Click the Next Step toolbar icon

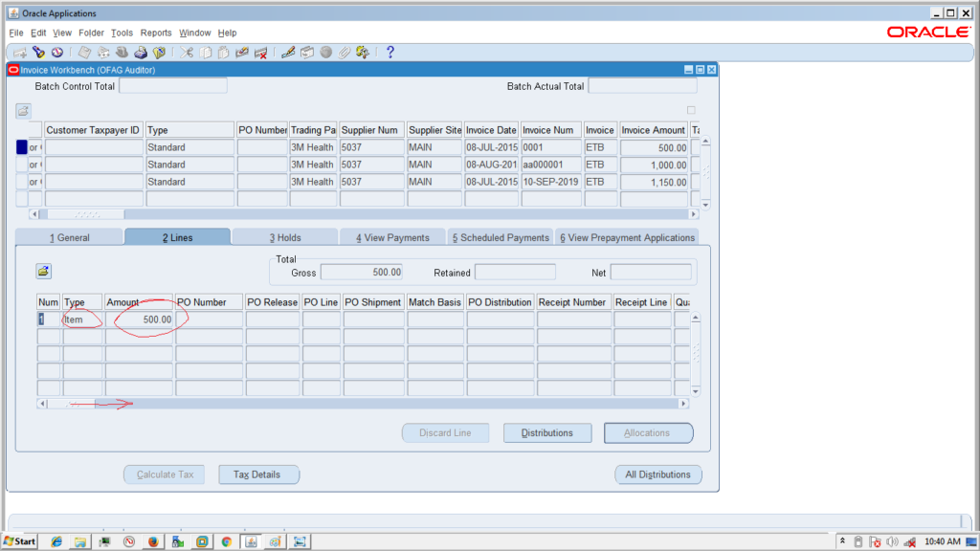pos(103,53)
